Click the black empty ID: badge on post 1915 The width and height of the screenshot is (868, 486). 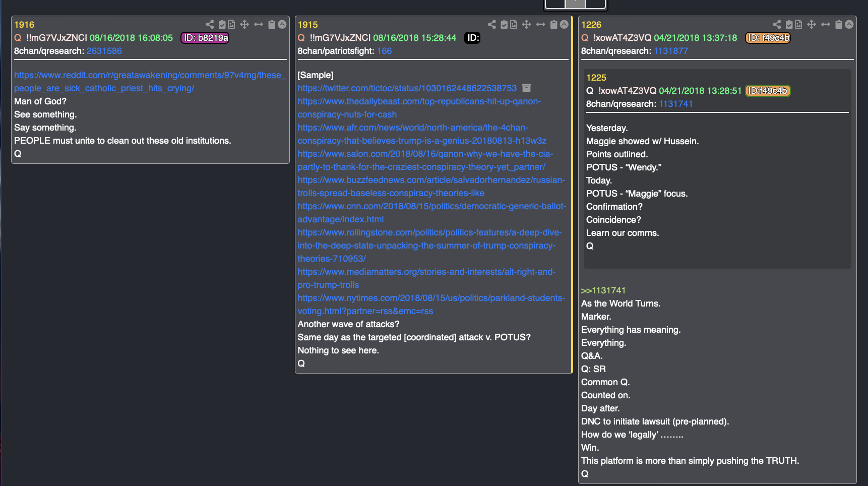click(472, 38)
